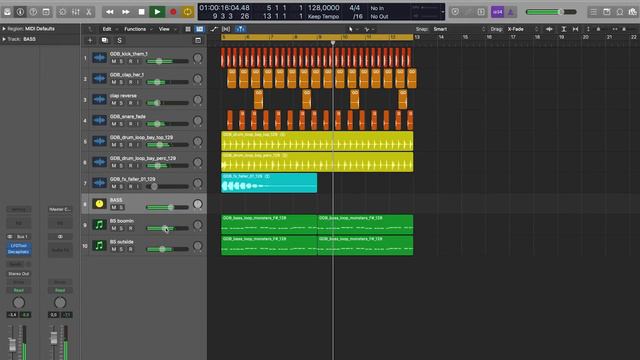Screen dimensions: 640x360
Task: Click the 128,0000 tempo display
Action: [x=323, y=8]
